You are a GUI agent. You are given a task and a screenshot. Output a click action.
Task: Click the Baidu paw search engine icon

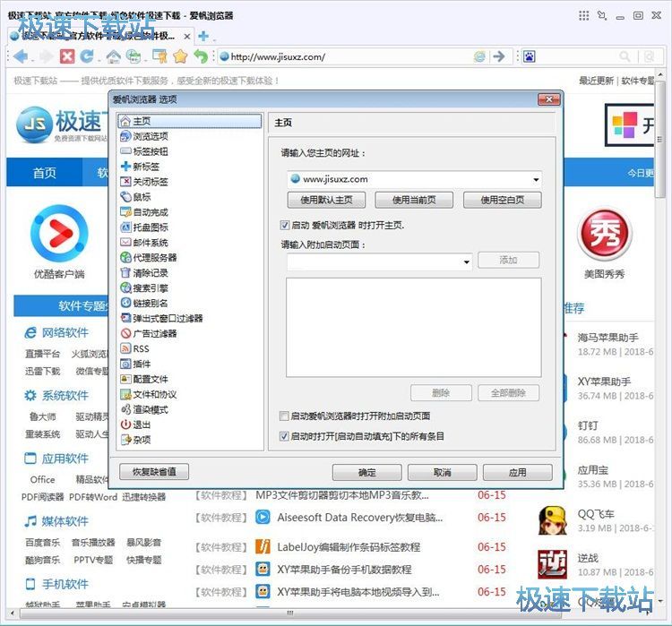pos(530,56)
